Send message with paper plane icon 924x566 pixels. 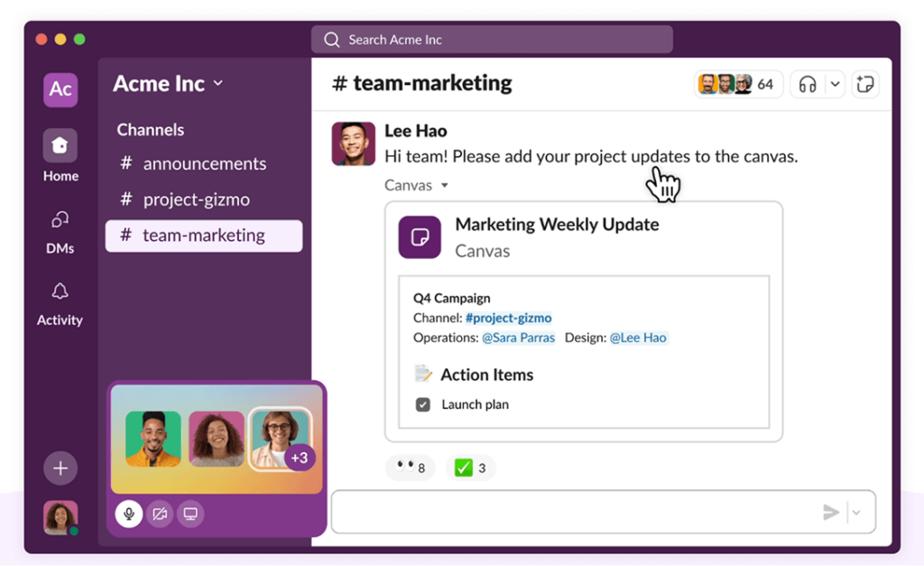pos(831,513)
